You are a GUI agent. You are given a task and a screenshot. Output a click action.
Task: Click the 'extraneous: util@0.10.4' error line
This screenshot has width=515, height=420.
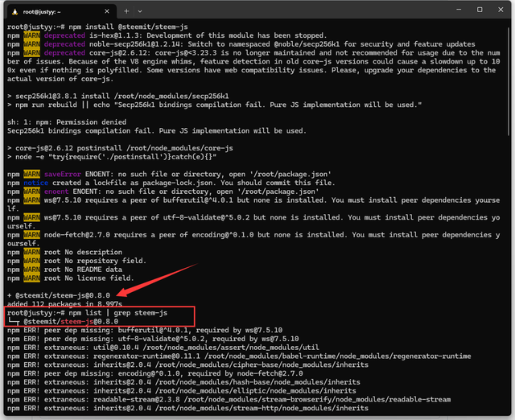click(x=163, y=348)
